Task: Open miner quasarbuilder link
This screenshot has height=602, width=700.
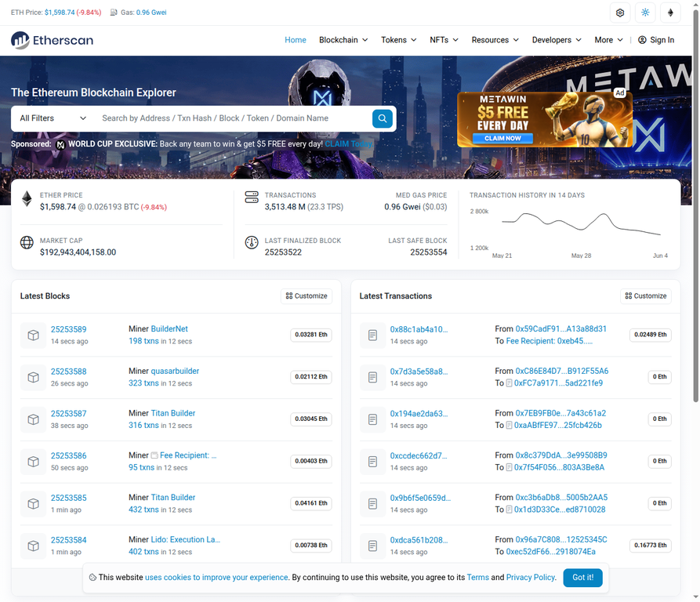Action: pyautogui.click(x=175, y=371)
